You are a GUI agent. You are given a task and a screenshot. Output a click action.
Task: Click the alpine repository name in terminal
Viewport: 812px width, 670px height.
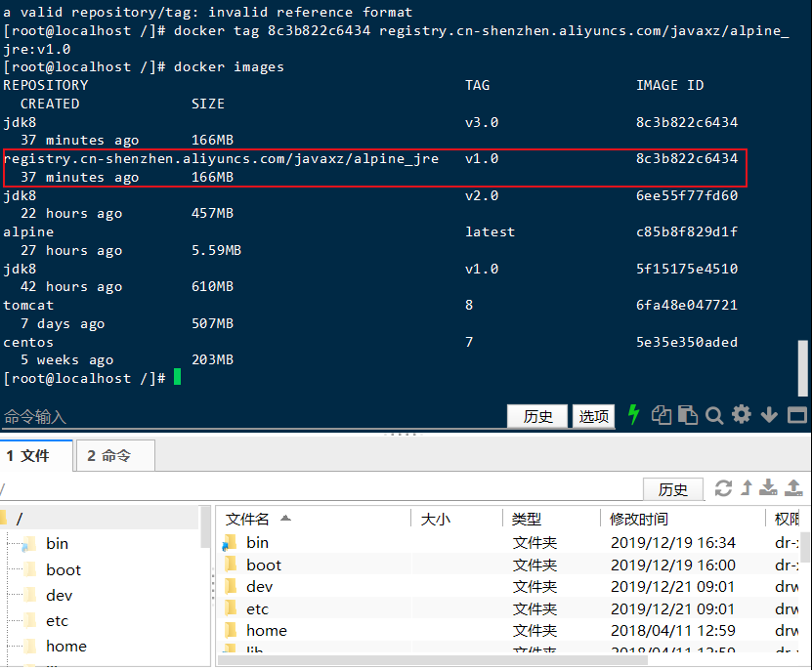[x=28, y=232]
